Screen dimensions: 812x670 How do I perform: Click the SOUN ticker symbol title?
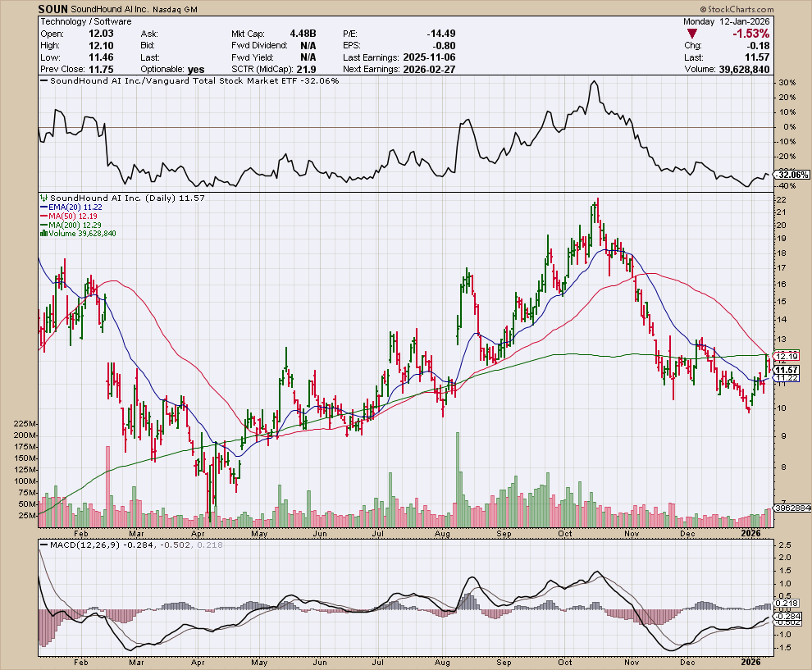pos(52,8)
